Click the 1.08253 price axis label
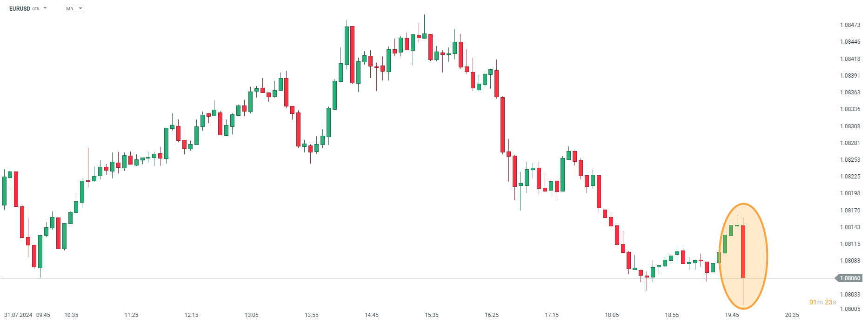This screenshot has height=323, width=868. [x=850, y=160]
